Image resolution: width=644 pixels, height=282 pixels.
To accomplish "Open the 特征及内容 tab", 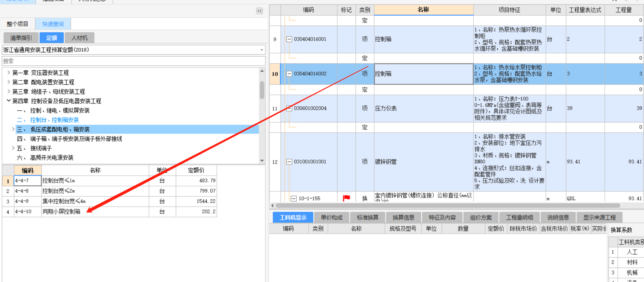I will pyautogui.click(x=442, y=217).
